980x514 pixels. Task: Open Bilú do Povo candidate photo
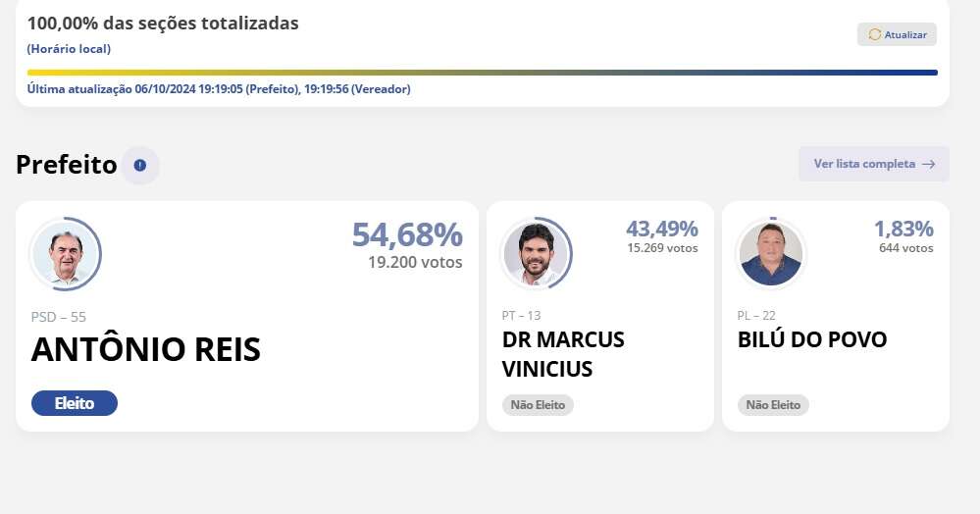point(771,254)
